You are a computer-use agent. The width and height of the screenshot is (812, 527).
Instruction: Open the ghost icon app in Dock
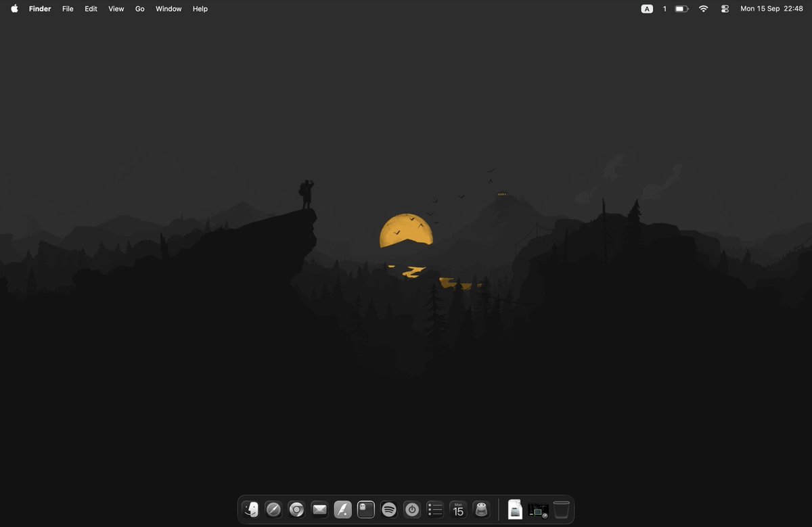(x=366, y=509)
